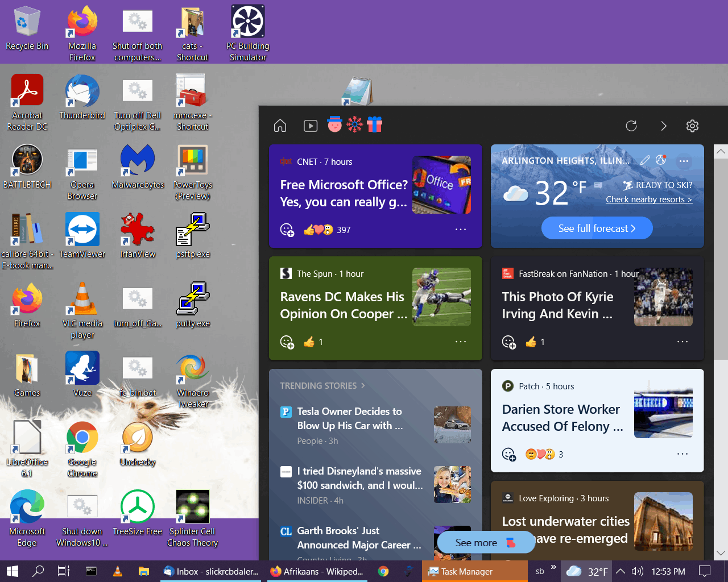
Task: Open taskbar overflow chevron beside sb
Action: (553, 567)
